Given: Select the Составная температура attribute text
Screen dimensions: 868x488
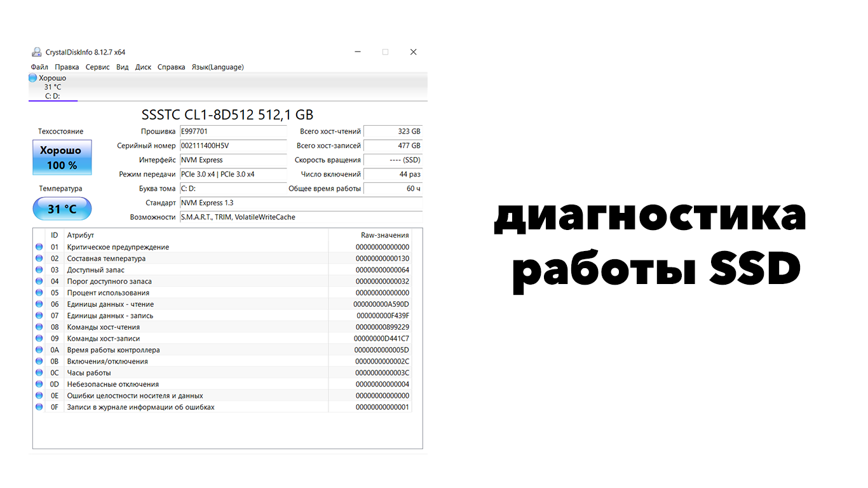Looking at the screenshot, I should [106, 259].
